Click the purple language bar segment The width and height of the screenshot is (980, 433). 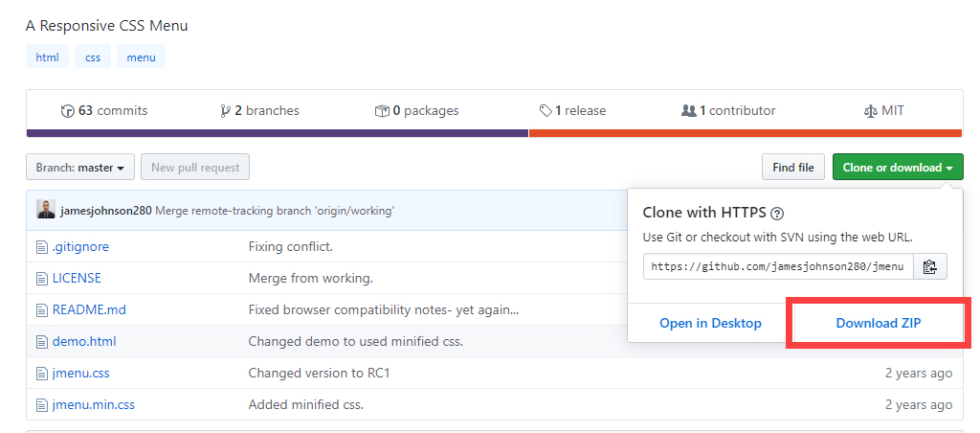tap(277, 133)
